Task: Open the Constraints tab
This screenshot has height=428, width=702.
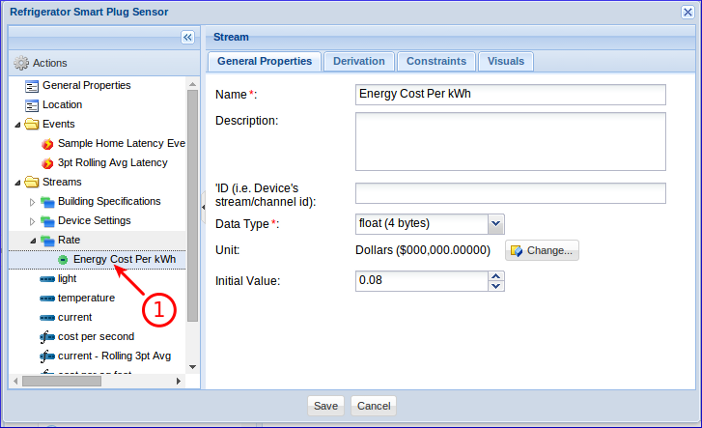Action: pyautogui.click(x=435, y=62)
